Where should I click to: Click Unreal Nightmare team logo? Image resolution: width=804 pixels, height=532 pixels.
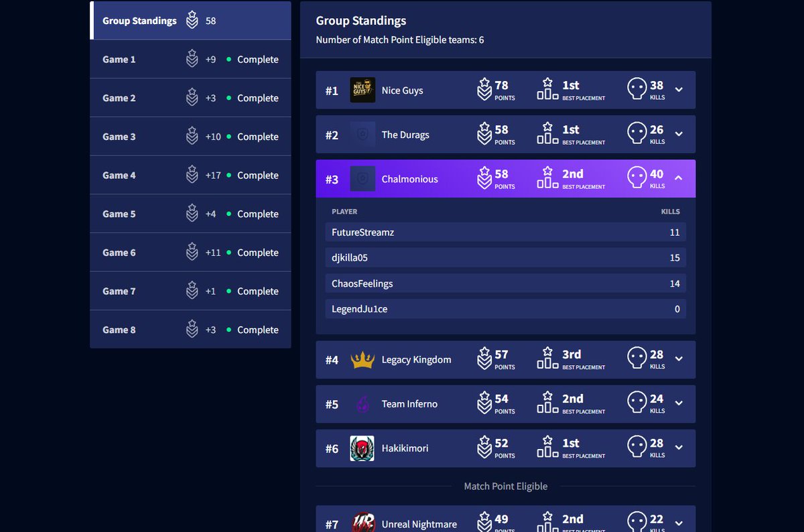pyautogui.click(x=362, y=522)
